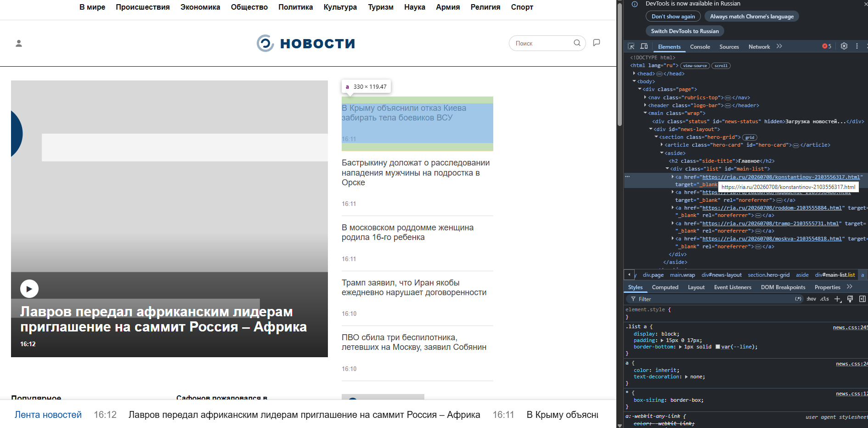Click Always match Chrome's language button
This screenshot has width=868, height=428.
click(752, 17)
